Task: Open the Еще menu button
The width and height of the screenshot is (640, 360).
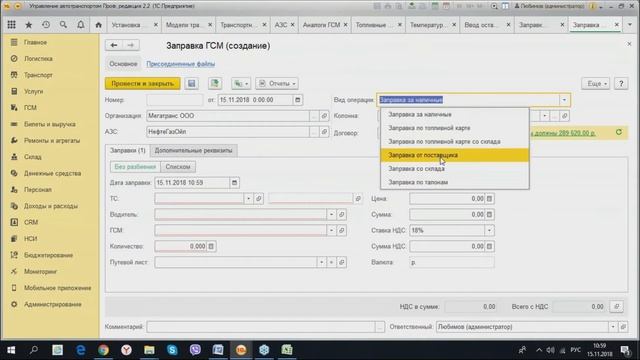Action: [x=596, y=84]
